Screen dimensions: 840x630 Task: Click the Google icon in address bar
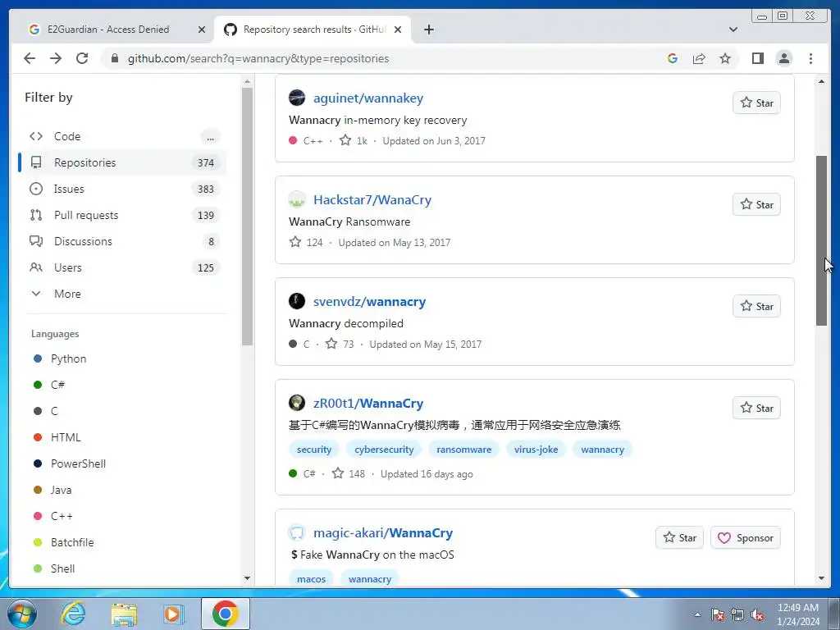click(x=673, y=58)
